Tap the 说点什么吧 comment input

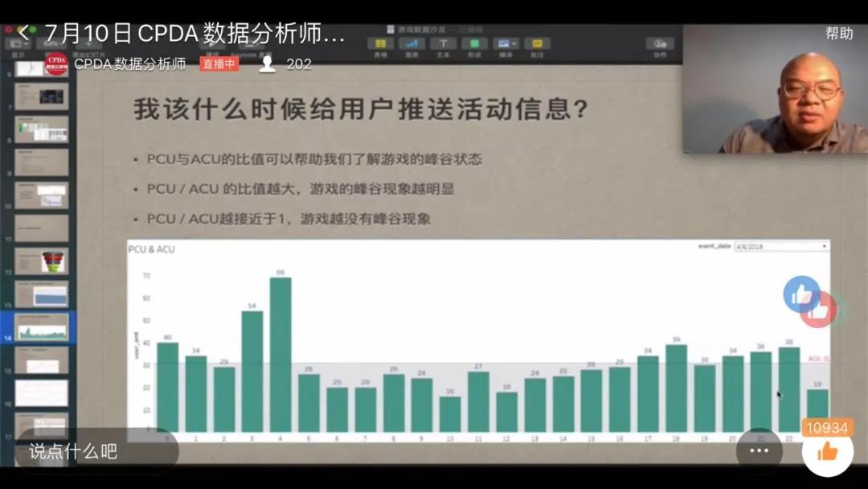click(96, 450)
